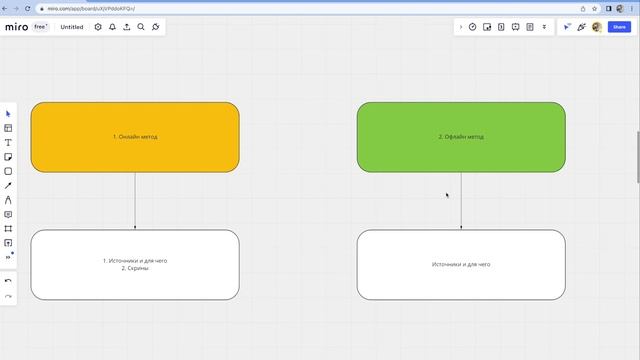The height and width of the screenshot is (360, 640).
Task: Select the connector under the green shape
Action: tap(461, 200)
